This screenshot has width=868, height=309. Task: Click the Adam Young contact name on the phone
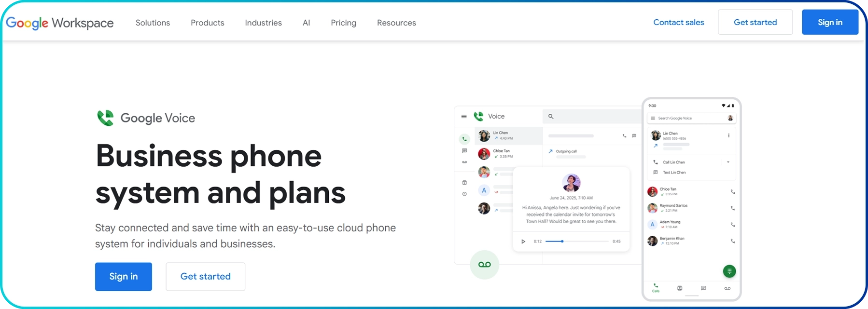pyautogui.click(x=670, y=222)
